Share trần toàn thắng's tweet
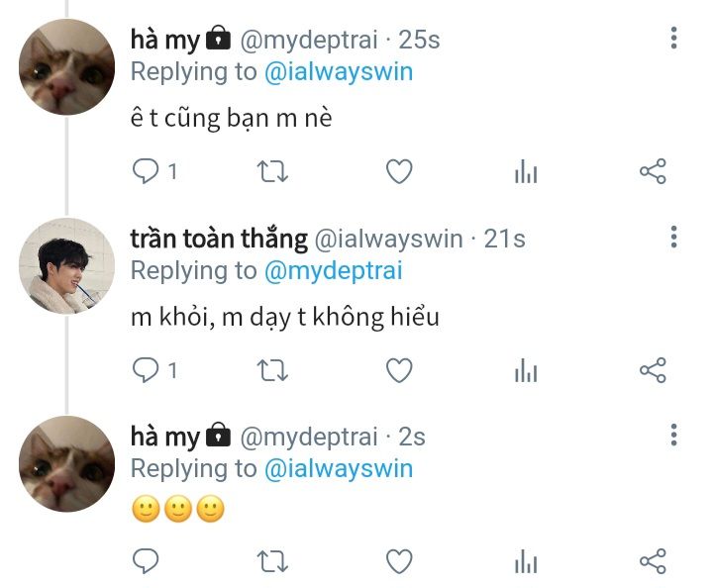 (653, 370)
